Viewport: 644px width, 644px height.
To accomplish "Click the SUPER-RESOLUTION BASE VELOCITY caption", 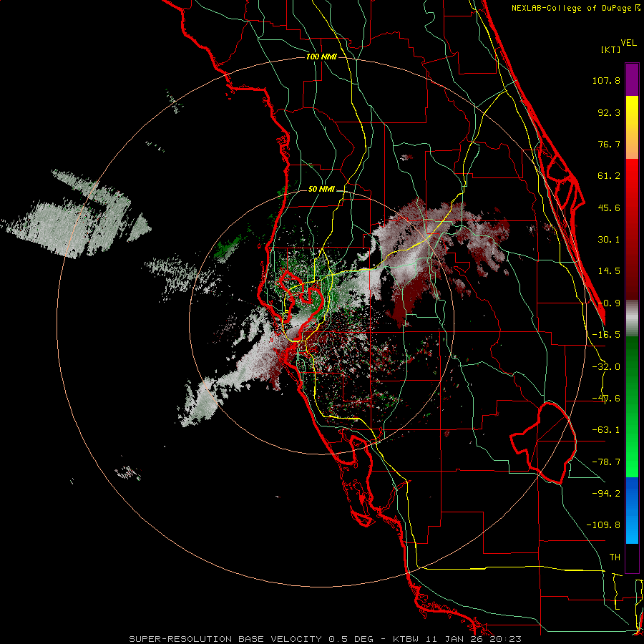I will 326,639.
